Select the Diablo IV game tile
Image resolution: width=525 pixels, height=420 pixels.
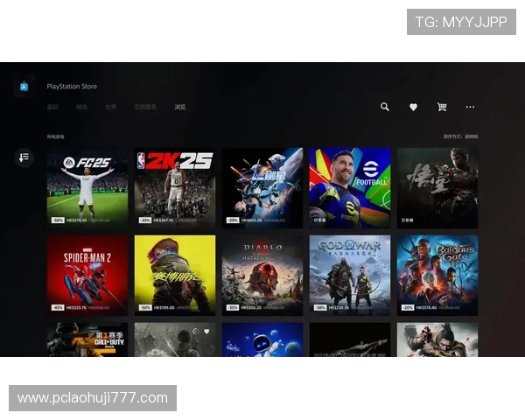coord(262,275)
